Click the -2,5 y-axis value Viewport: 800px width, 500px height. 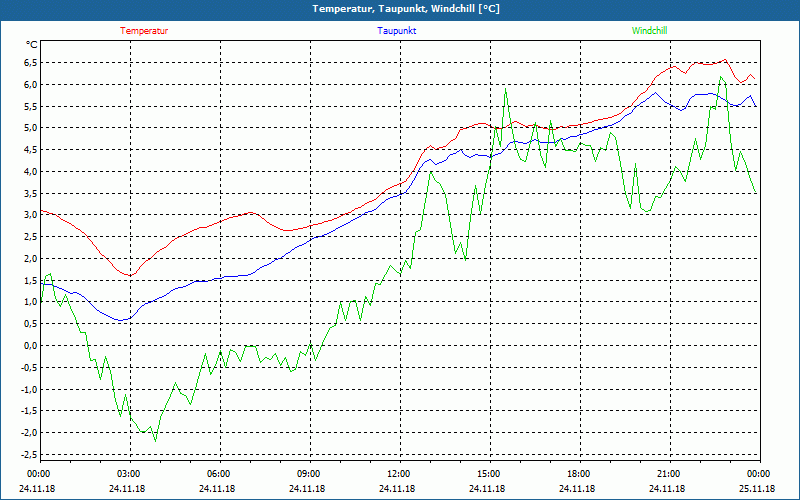pyautogui.click(x=29, y=455)
